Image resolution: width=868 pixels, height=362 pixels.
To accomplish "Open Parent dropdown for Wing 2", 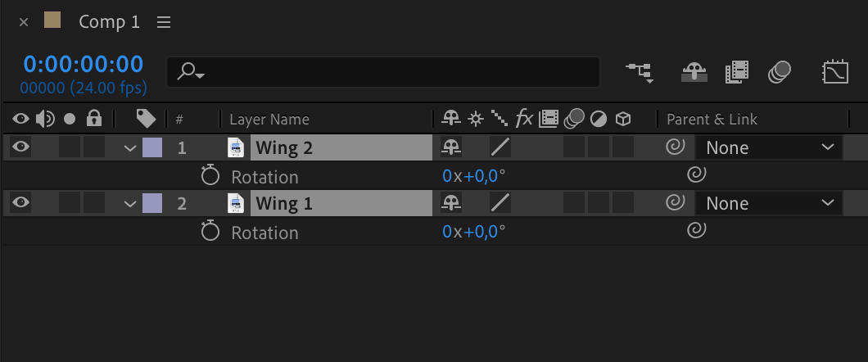I will point(768,147).
